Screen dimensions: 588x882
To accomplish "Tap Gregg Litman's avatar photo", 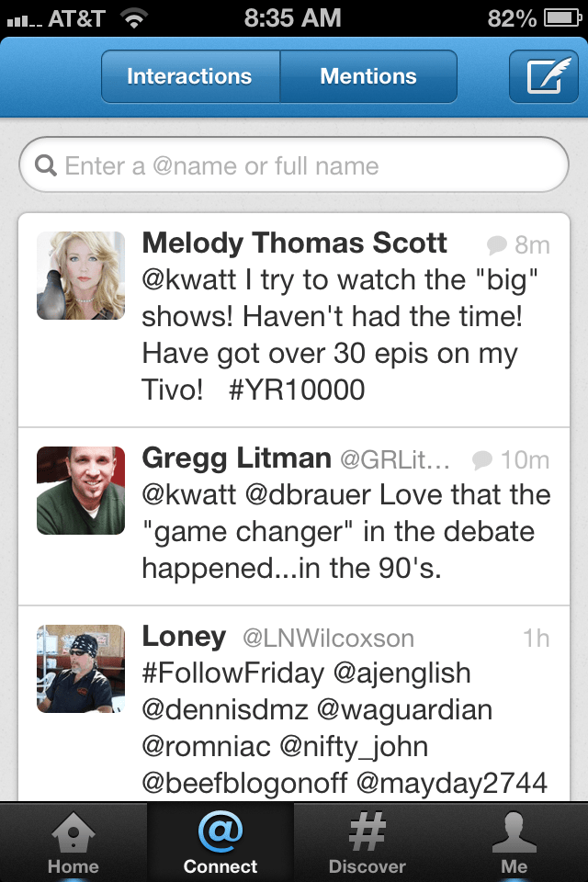I will (x=80, y=489).
